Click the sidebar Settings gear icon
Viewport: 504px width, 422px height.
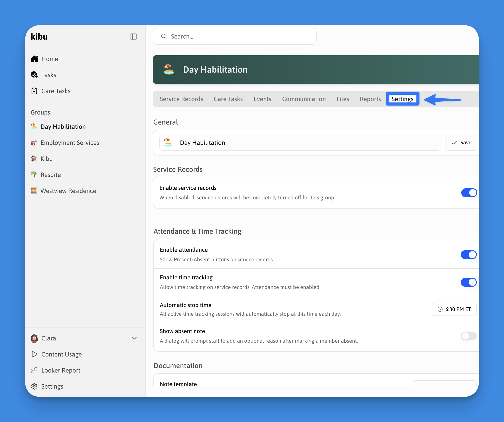[x=34, y=386]
